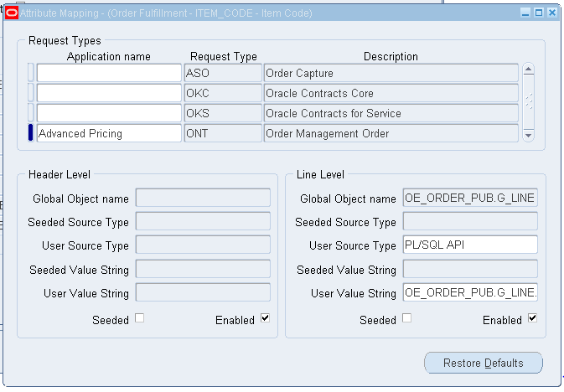The width and height of the screenshot is (564, 392).
Task: Select the OKS row record indicator
Action: pos(31,113)
